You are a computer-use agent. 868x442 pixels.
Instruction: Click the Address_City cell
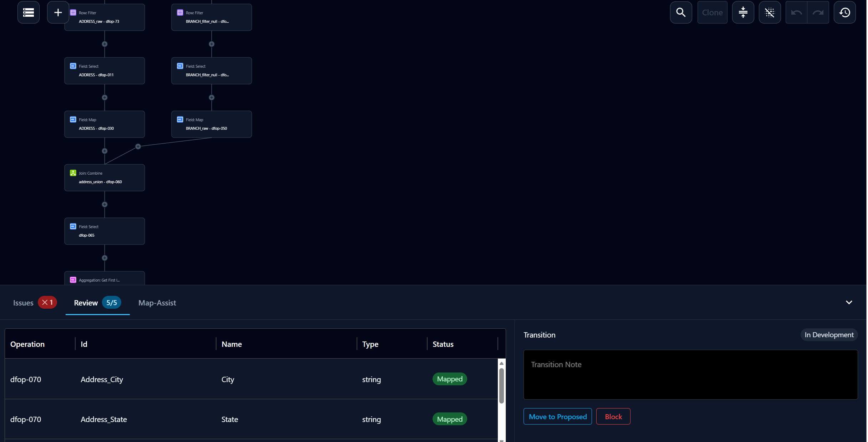pyautogui.click(x=102, y=379)
